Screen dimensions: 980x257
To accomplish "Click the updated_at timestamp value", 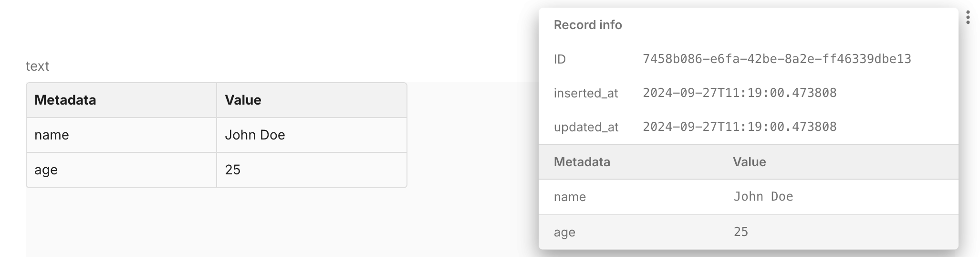I will click(740, 127).
